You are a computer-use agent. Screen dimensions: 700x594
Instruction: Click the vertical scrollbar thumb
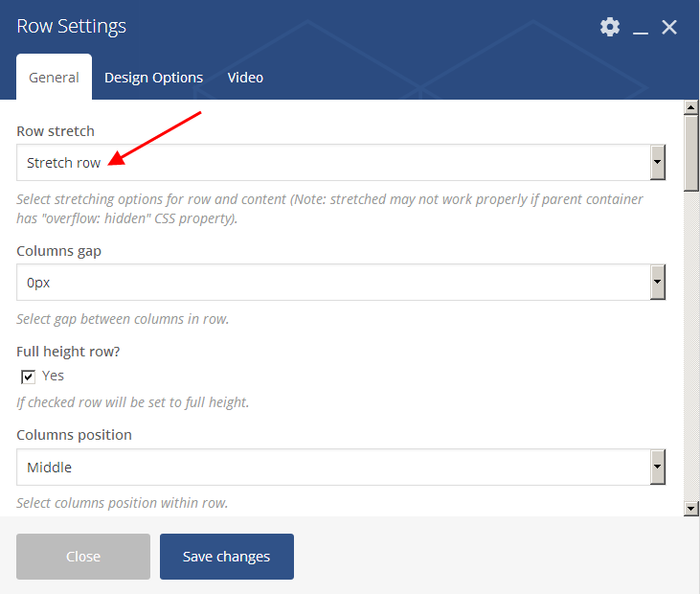[x=690, y=153]
